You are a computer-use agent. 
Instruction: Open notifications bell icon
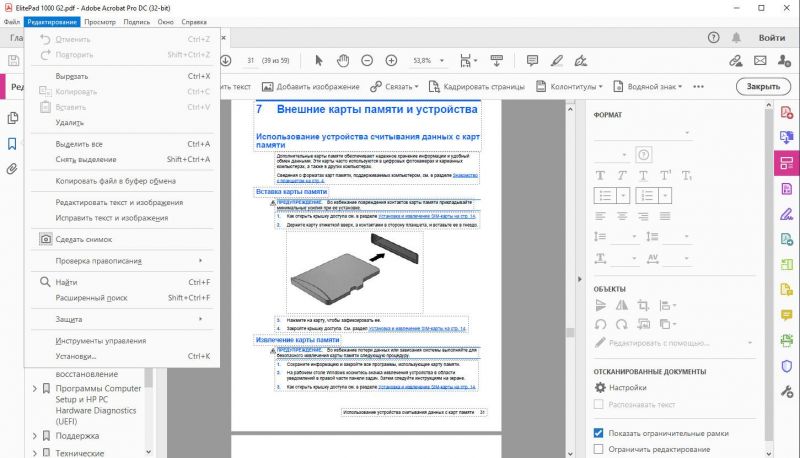(x=736, y=37)
